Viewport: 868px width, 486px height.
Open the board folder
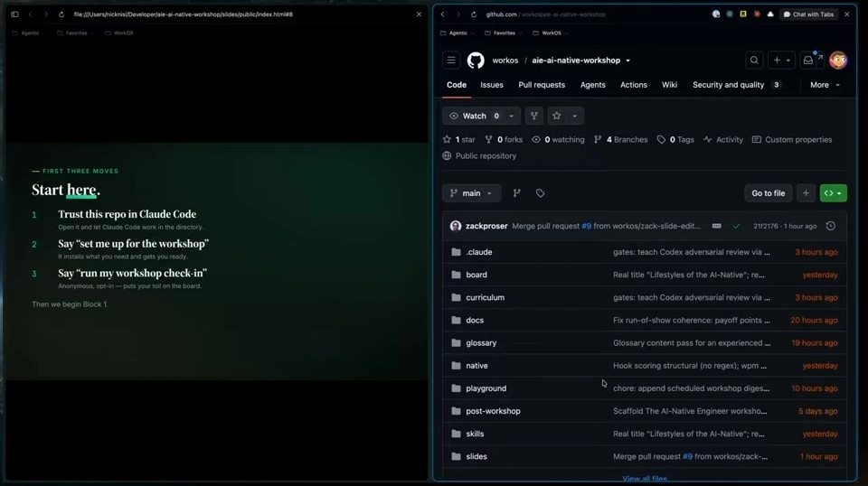tap(476, 275)
